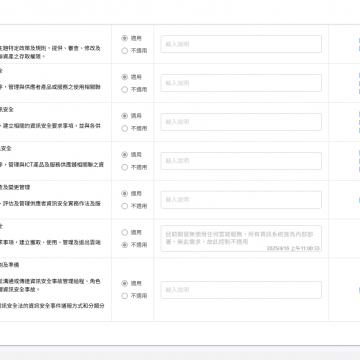
Task: Select 不適用 for the 資訊安全事故管理 row
Action: (125, 296)
